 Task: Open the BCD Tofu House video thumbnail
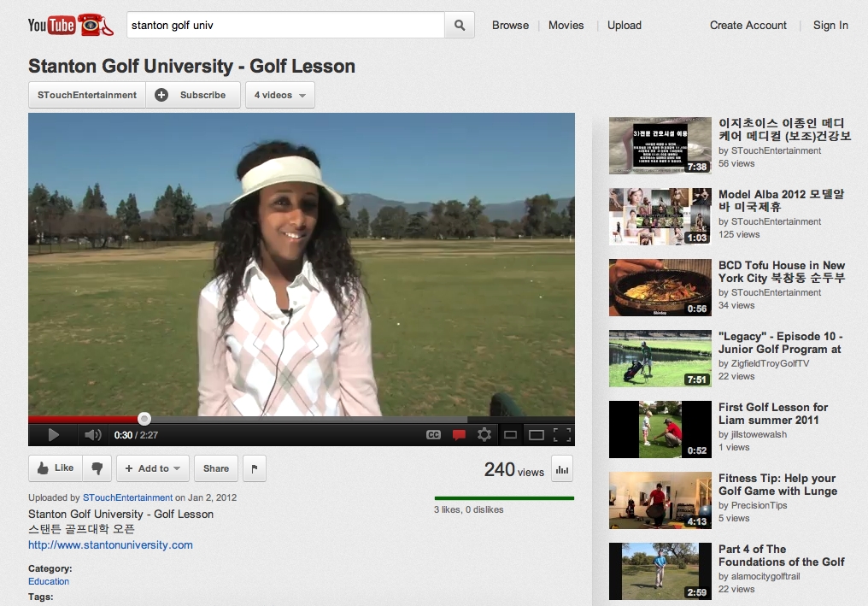(660, 288)
